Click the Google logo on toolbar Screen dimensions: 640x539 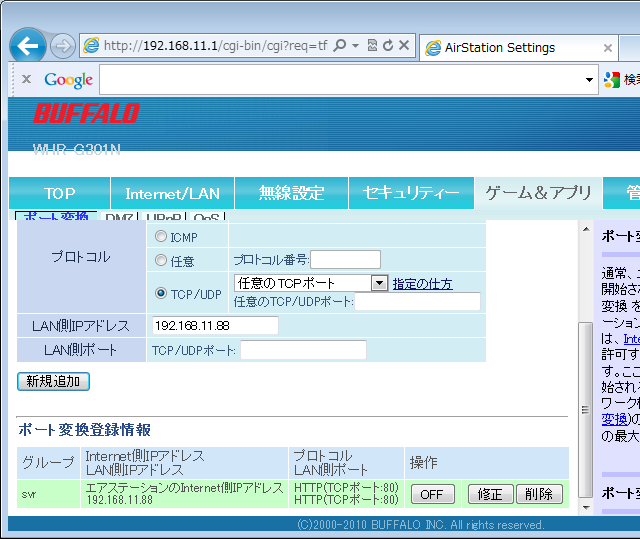pyautogui.click(x=69, y=80)
